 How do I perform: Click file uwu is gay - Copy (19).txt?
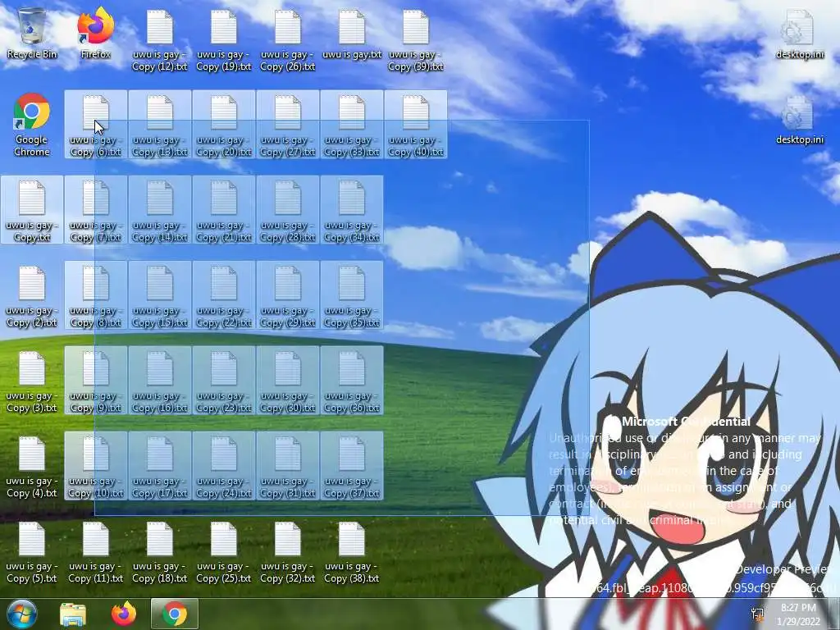[223, 40]
